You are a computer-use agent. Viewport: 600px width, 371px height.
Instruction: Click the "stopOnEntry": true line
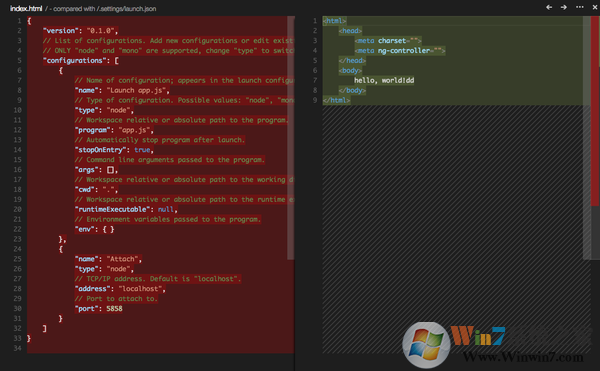pyautogui.click(x=114, y=150)
